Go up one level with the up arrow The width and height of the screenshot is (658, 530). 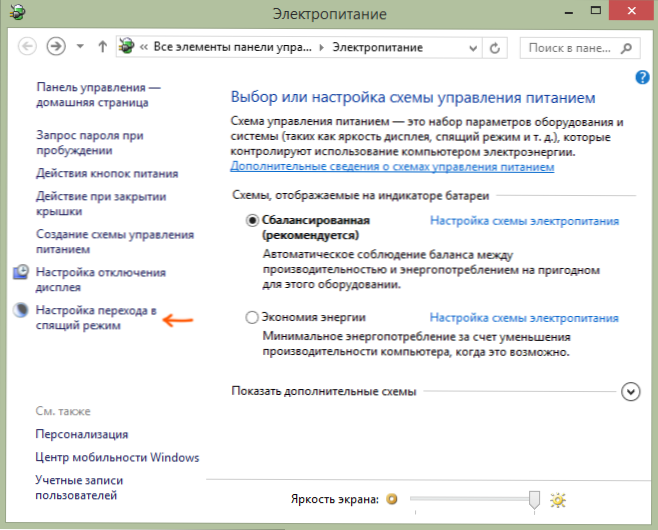[102, 46]
